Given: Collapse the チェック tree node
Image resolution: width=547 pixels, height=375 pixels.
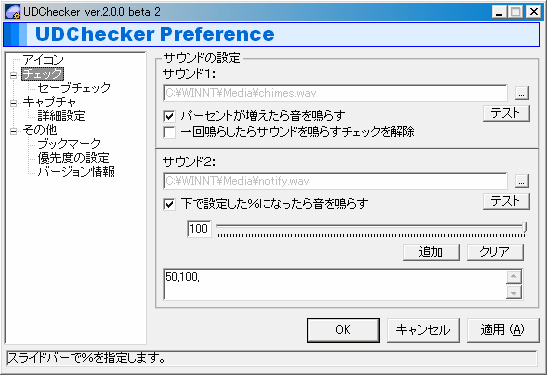Looking at the screenshot, I should 13,75.
